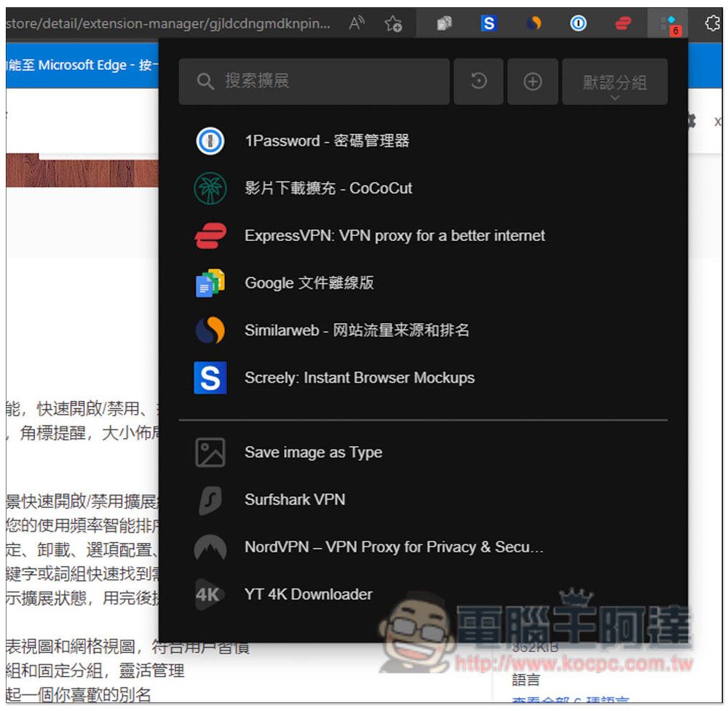Click the add-to-favorites star icon
This screenshot has width=728, height=711.
coord(393,23)
